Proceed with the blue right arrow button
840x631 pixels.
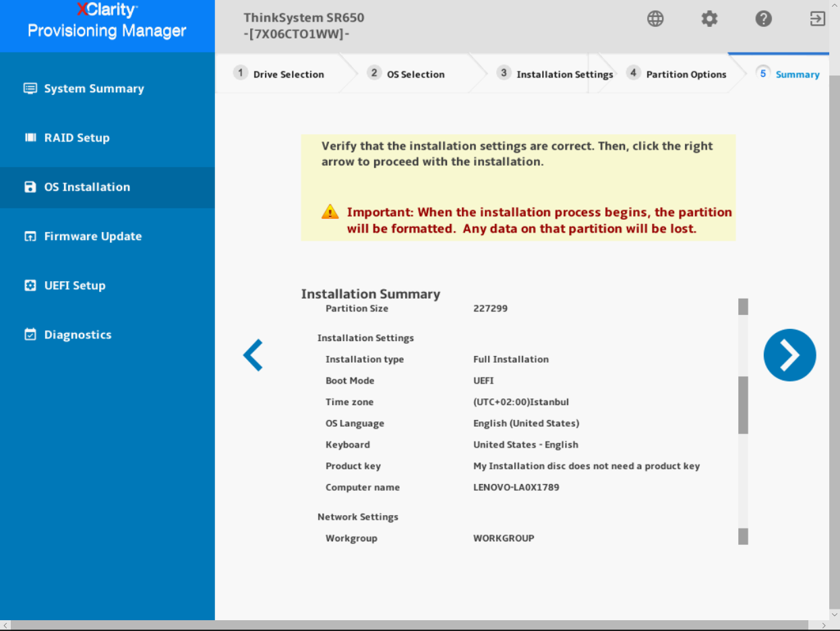pyautogui.click(x=789, y=355)
